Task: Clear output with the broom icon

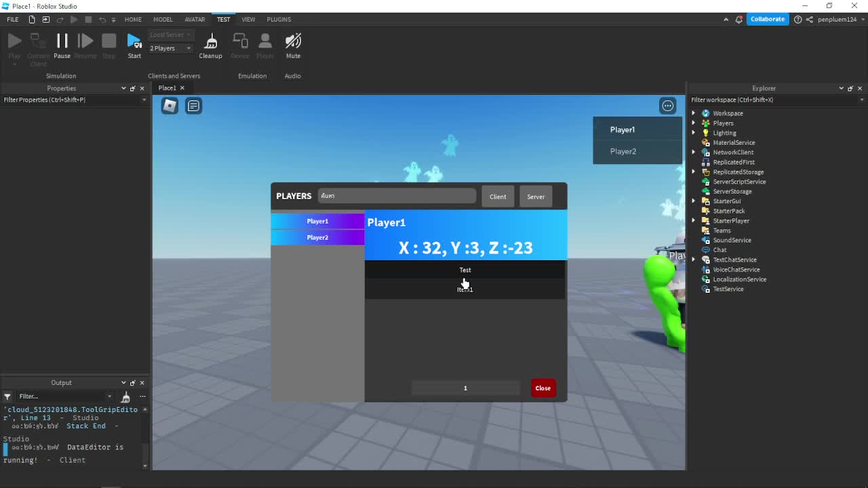Action: [x=125, y=396]
